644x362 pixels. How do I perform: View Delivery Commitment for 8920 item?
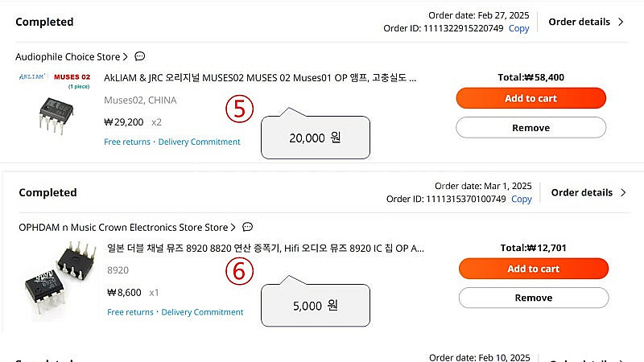click(x=202, y=312)
